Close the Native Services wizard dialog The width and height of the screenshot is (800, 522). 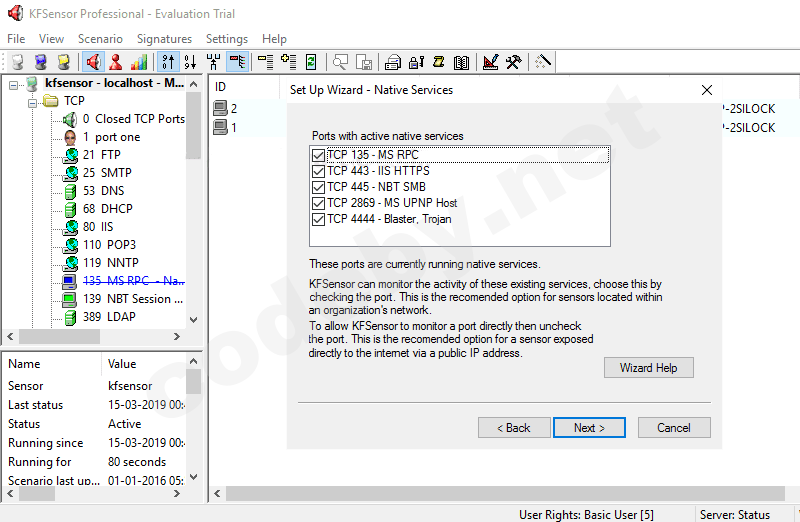coord(707,90)
